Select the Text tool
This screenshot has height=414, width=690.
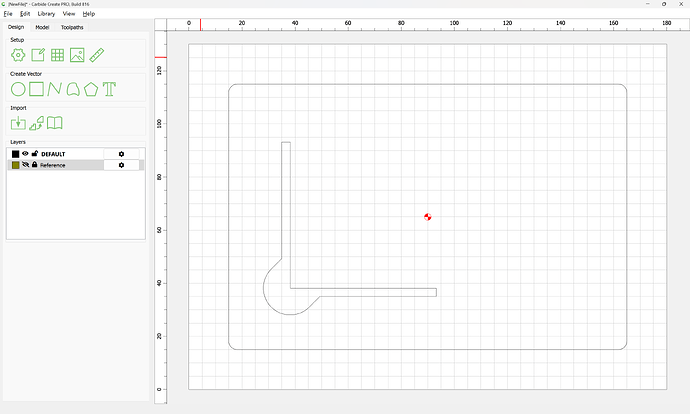pos(109,89)
